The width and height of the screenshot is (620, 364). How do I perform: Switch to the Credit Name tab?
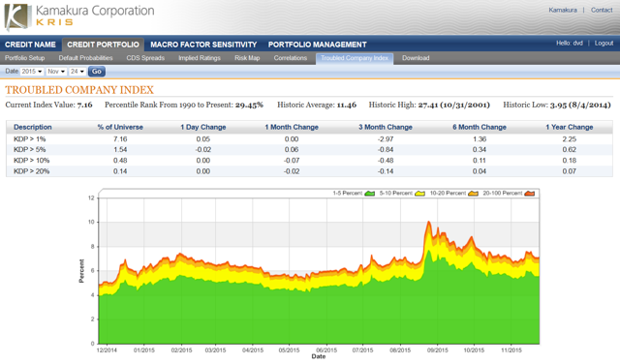[x=30, y=45]
